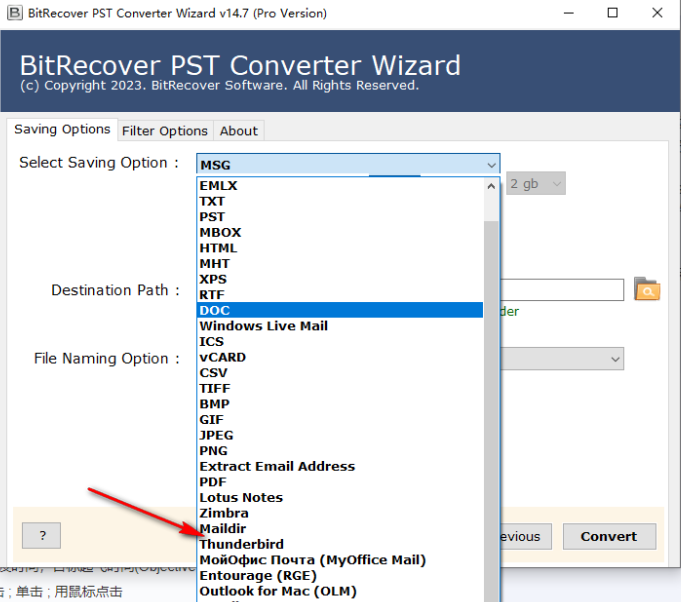
Task: Choose Extract Email Address option
Action: tap(340, 466)
